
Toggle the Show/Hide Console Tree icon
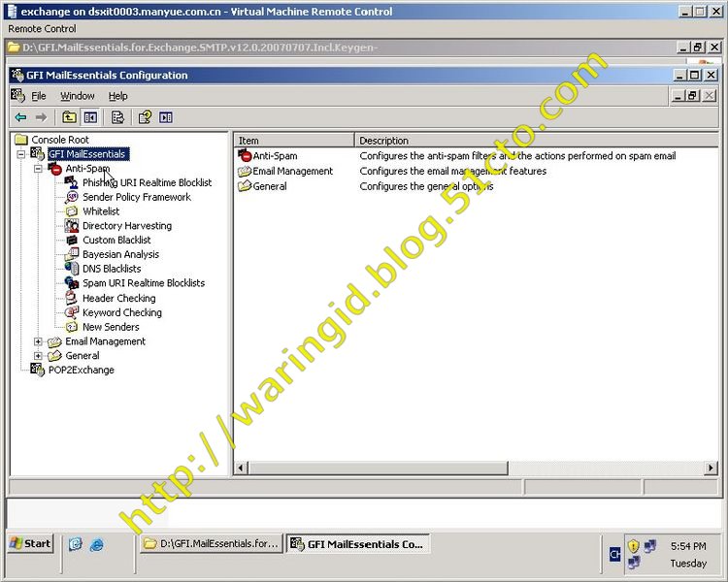[x=90, y=117]
